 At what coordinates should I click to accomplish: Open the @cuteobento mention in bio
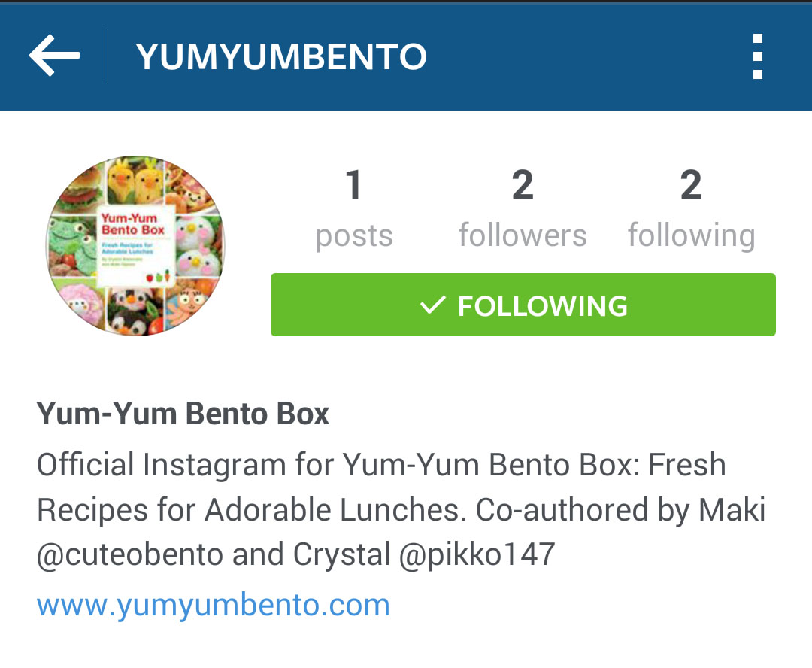[x=129, y=554]
